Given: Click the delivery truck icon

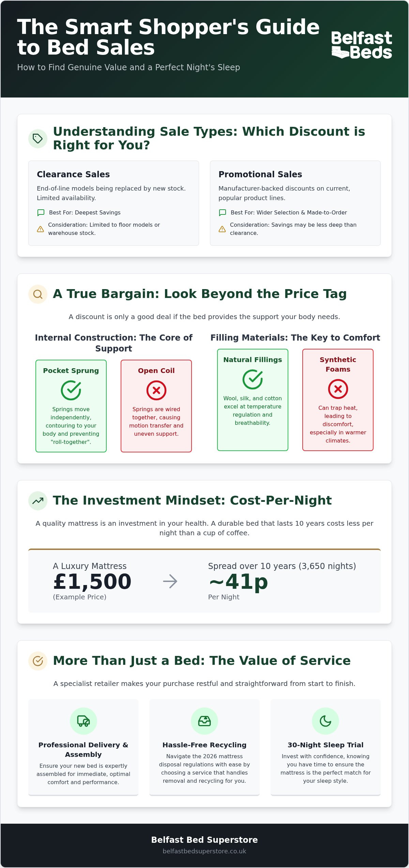Looking at the screenshot, I should pyautogui.click(x=84, y=721).
